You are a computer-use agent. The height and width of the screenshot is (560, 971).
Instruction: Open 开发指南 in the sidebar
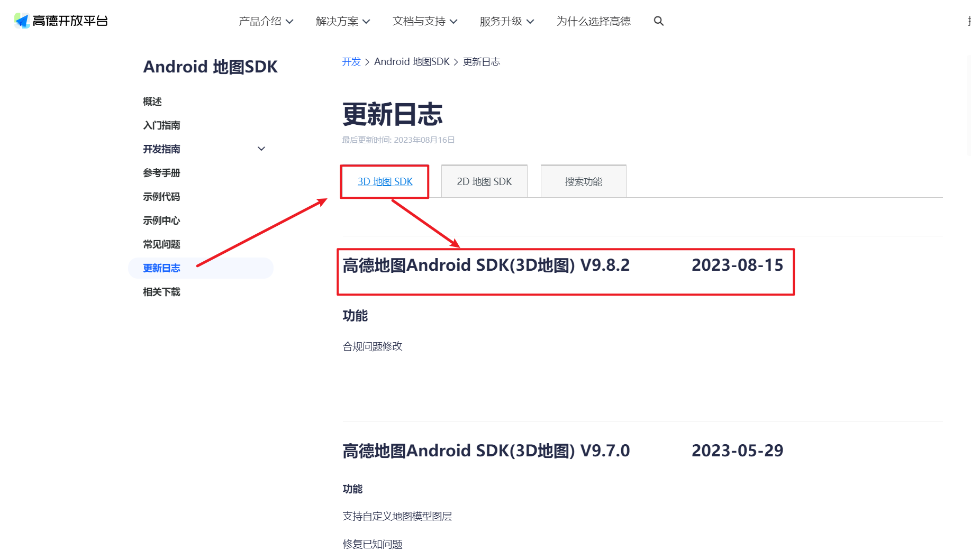161,149
